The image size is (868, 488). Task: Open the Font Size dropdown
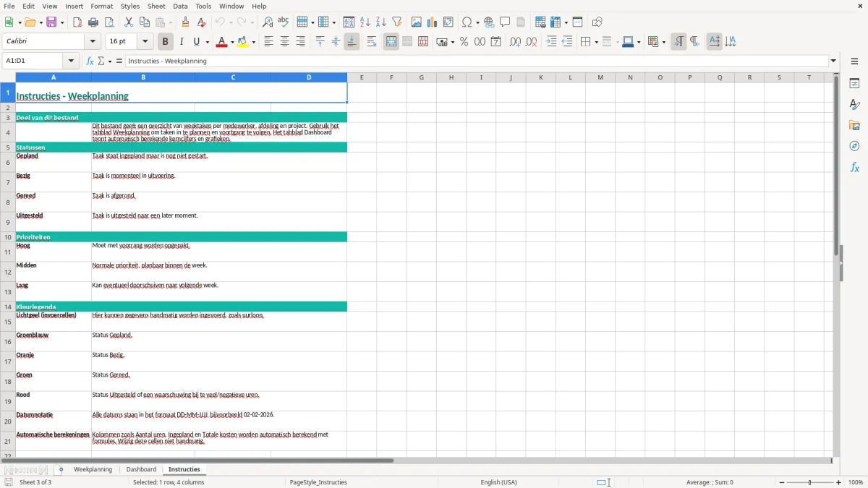click(145, 42)
